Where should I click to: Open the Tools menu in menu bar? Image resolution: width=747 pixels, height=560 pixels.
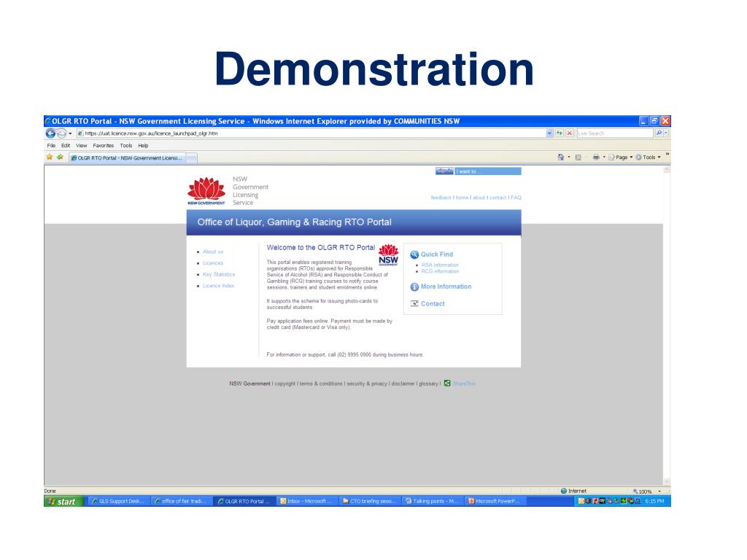(x=126, y=146)
